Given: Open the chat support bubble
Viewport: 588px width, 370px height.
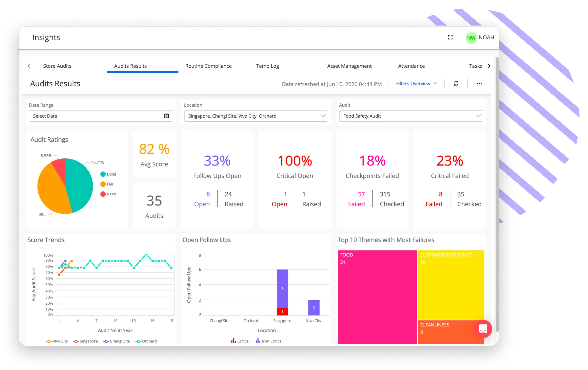Looking at the screenshot, I should pos(483,329).
